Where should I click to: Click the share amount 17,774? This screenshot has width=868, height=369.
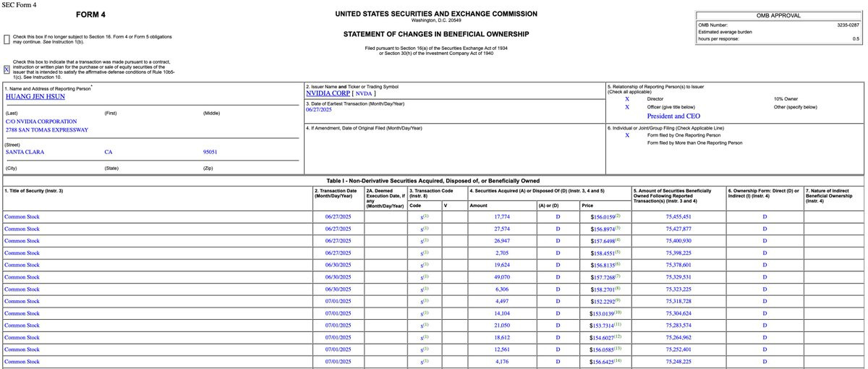[x=502, y=217]
